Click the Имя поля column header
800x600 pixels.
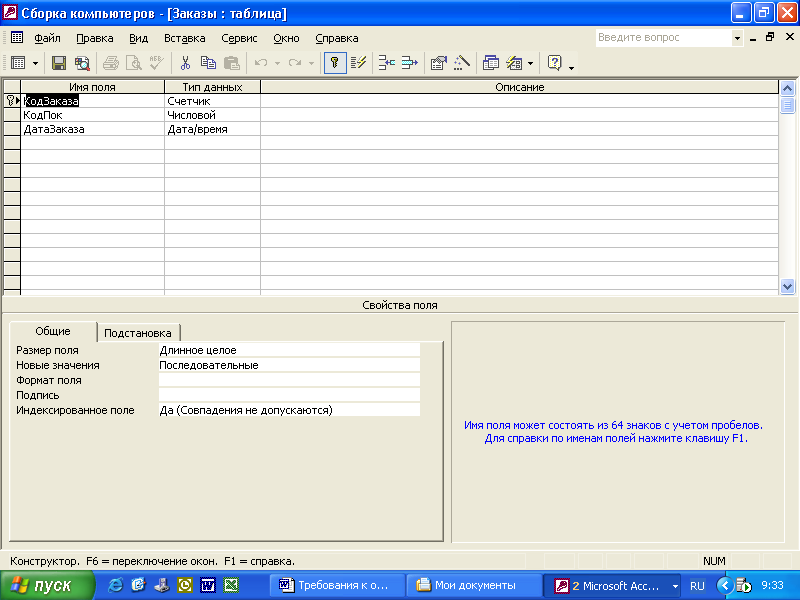pos(92,87)
